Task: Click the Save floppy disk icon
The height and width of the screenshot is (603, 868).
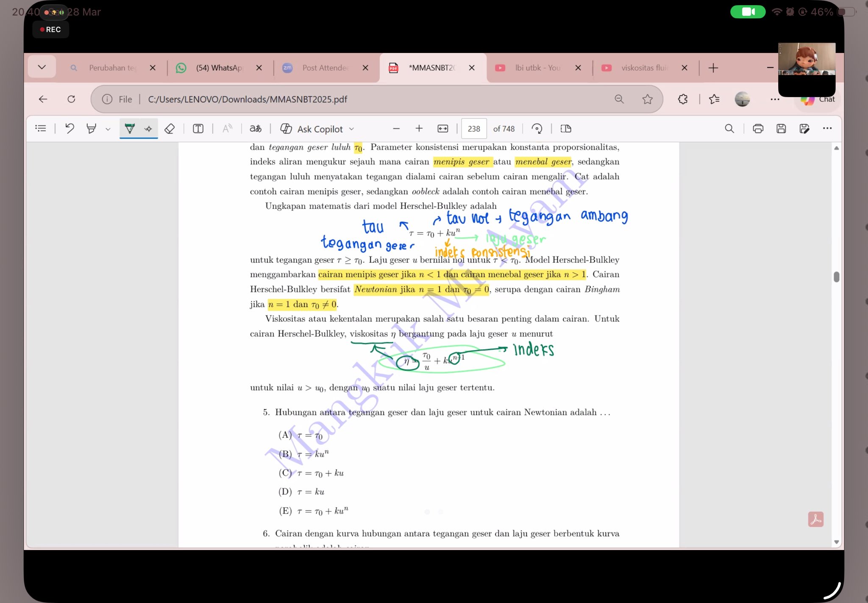Action: click(781, 128)
